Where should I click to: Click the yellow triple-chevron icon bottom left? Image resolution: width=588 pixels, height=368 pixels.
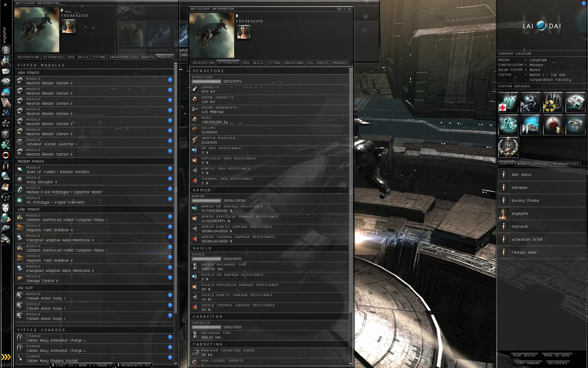pyautogui.click(x=6, y=357)
